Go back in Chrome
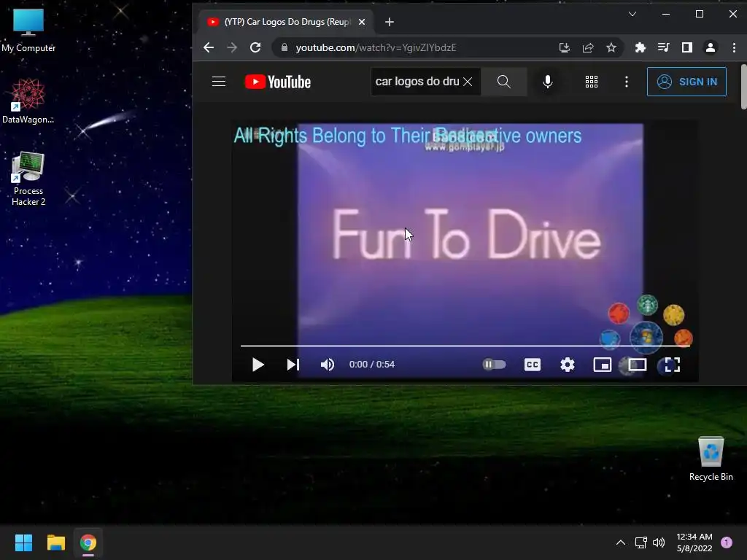 point(209,47)
